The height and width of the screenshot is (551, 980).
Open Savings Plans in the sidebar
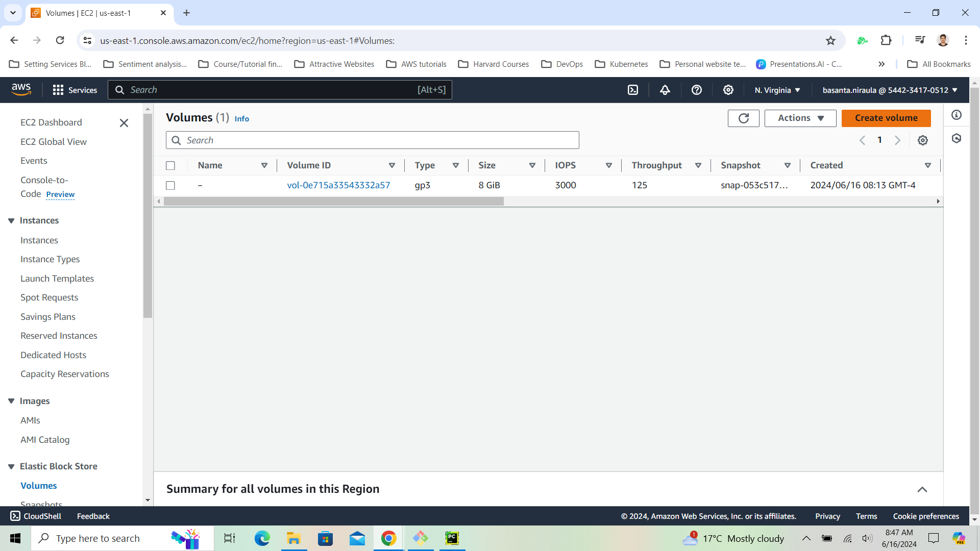point(47,316)
